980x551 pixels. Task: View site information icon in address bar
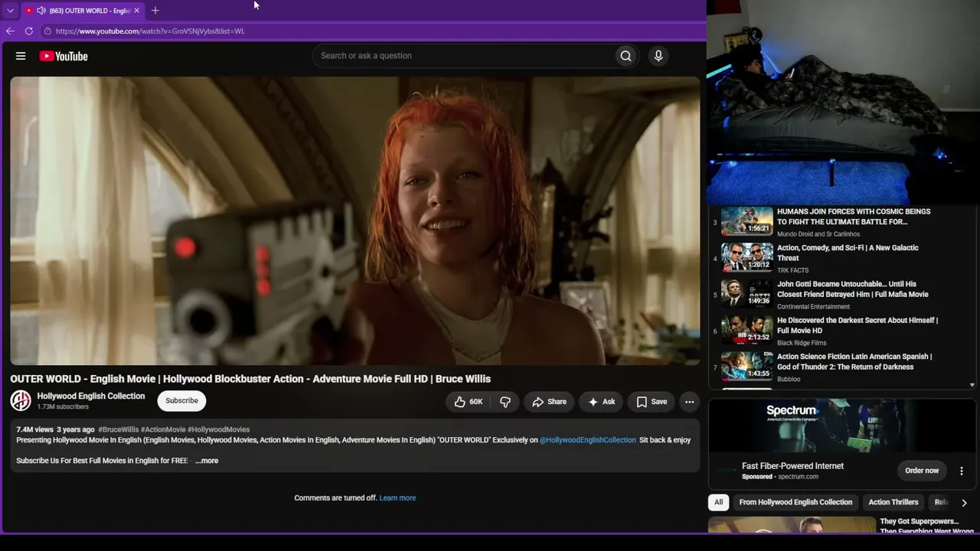47,31
